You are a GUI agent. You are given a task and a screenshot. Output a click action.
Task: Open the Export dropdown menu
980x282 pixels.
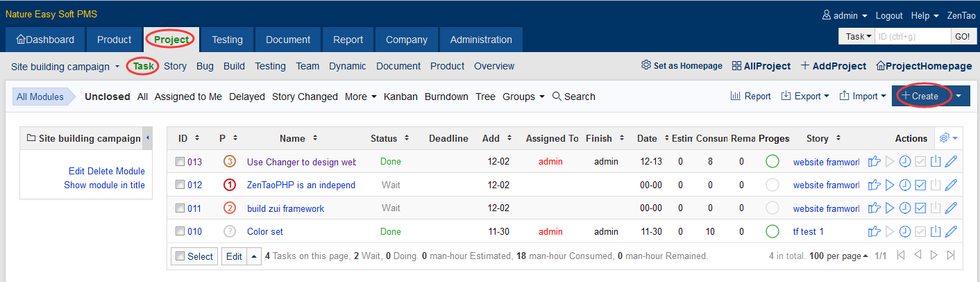pos(805,97)
